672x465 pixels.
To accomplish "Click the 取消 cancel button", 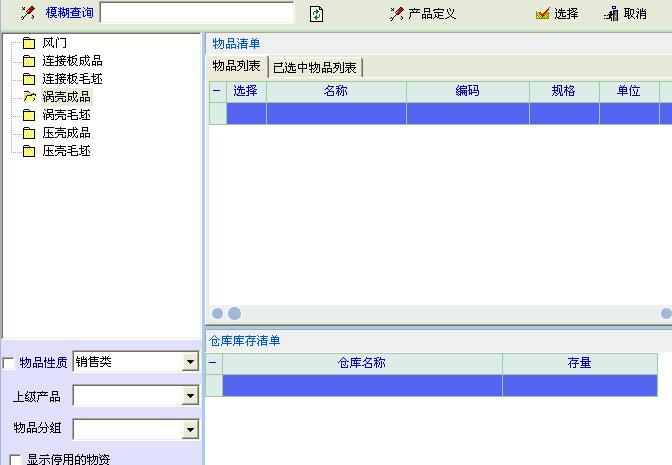I will point(626,13).
